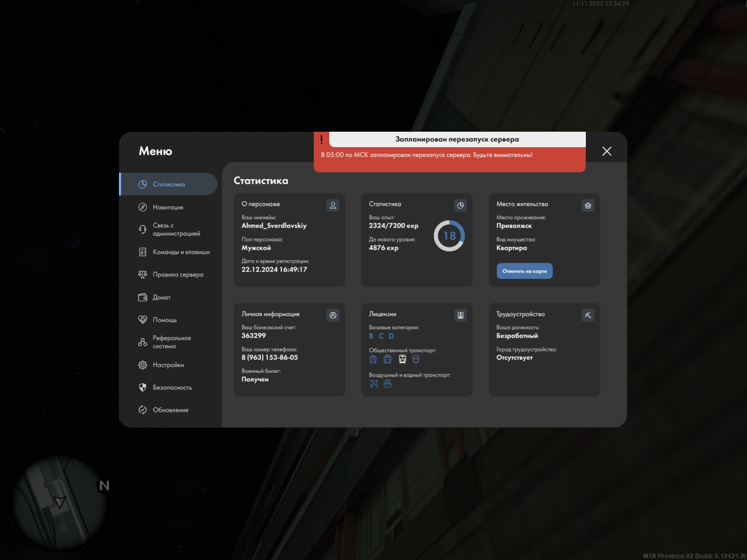Open the Статистика menu section
This screenshot has height=560, width=747.
tap(169, 184)
